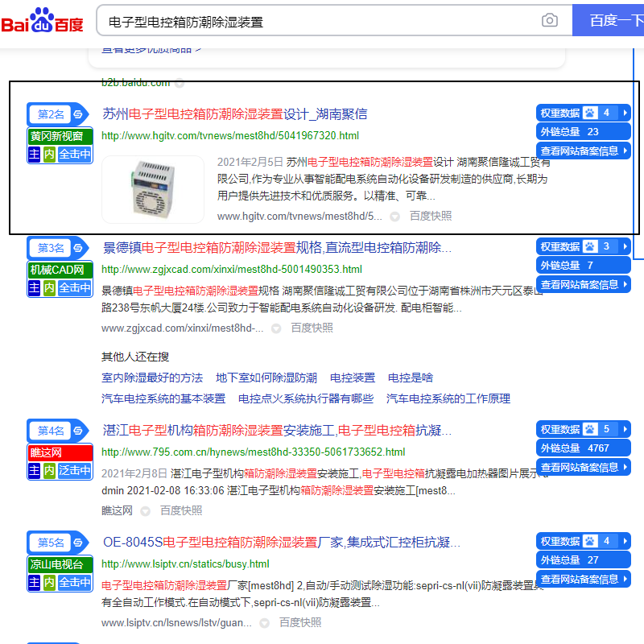Expand 权重数据 5 for 795.com.cn result
Viewport: 644px width, 644px height.
point(583,429)
